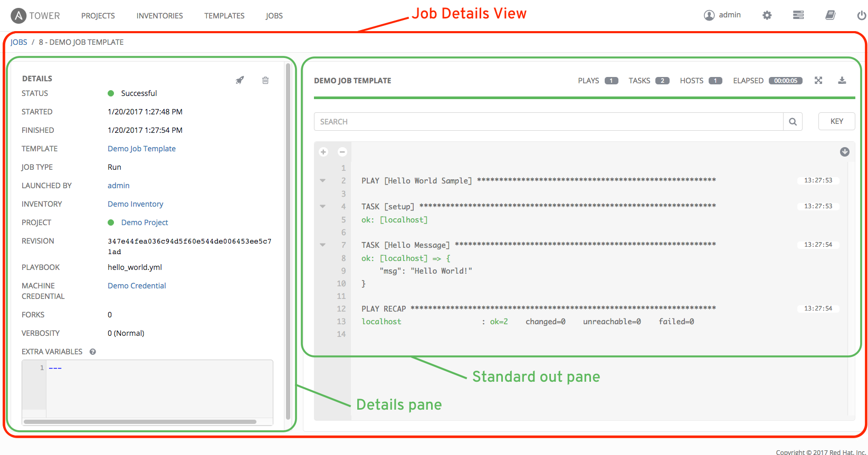Click the details pane vertical scrollbar
868x455 pixels.
[288, 241]
